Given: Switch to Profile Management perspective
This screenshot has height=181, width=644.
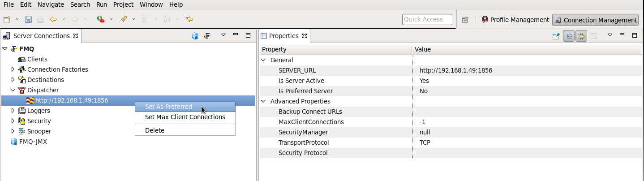Looking at the screenshot, I should pyautogui.click(x=515, y=20).
